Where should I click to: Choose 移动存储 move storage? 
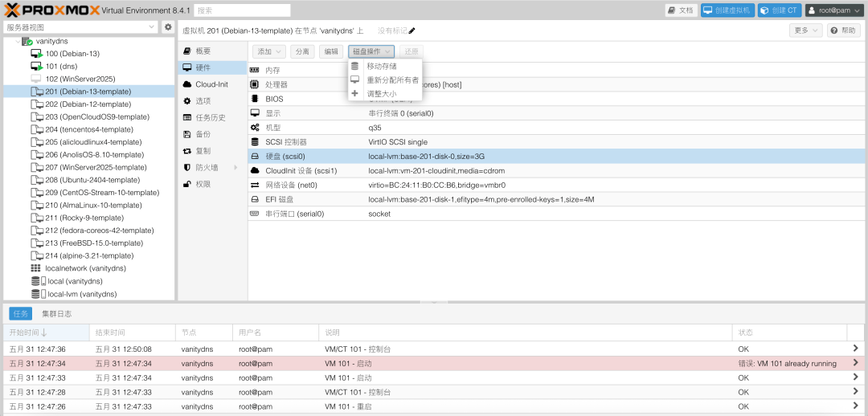coord(385,66)
